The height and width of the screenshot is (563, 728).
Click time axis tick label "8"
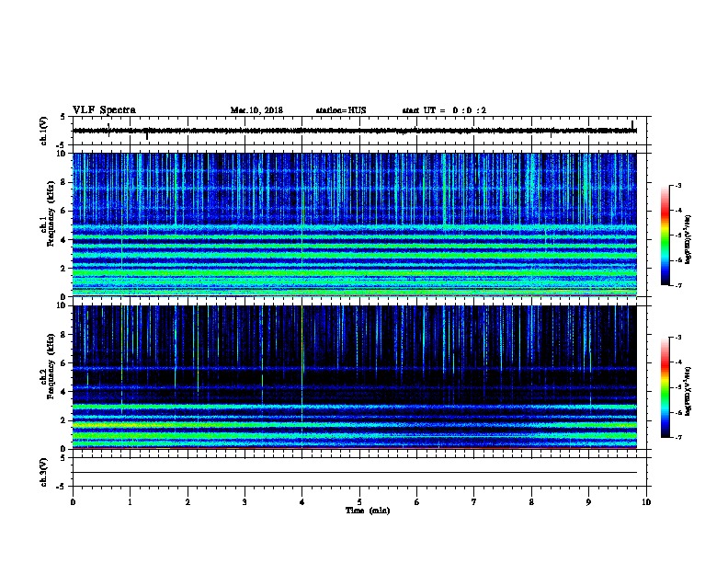click(531, 502)
